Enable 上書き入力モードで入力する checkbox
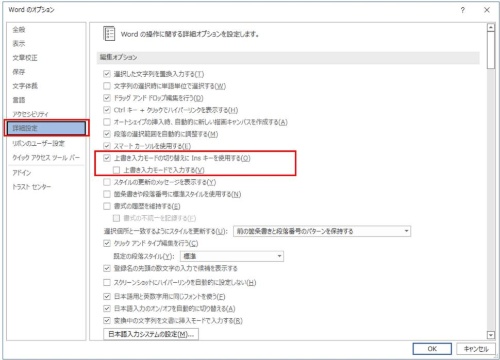This screenshot has height=360, width=500. coord(116,170)
